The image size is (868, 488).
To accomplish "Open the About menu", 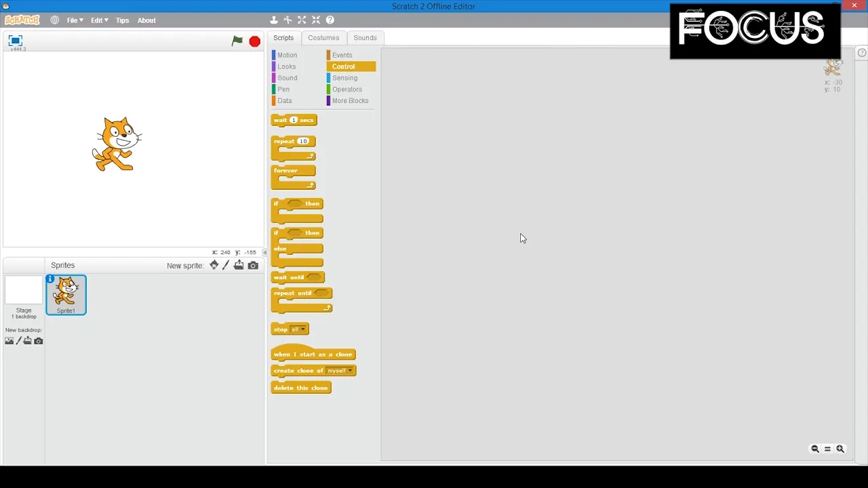I will 146,20.
